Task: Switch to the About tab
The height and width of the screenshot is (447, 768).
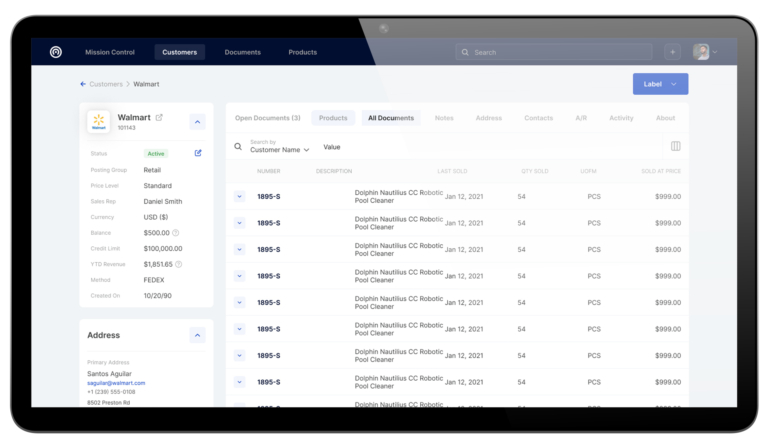Action: [x=666, y=118]
